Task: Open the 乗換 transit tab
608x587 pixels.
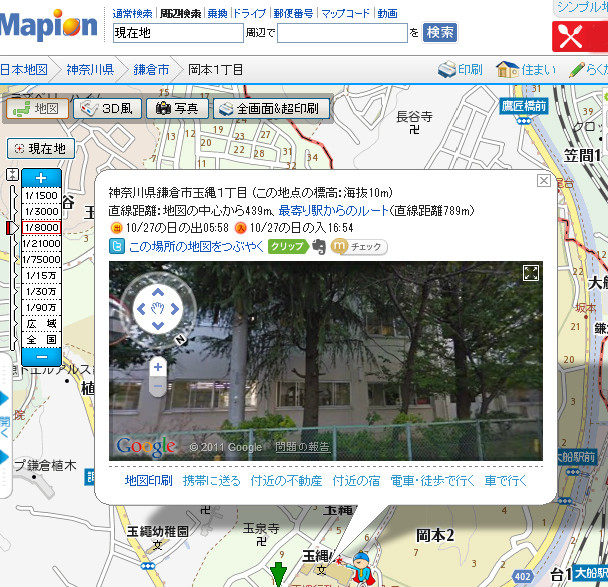Action: 217,14
